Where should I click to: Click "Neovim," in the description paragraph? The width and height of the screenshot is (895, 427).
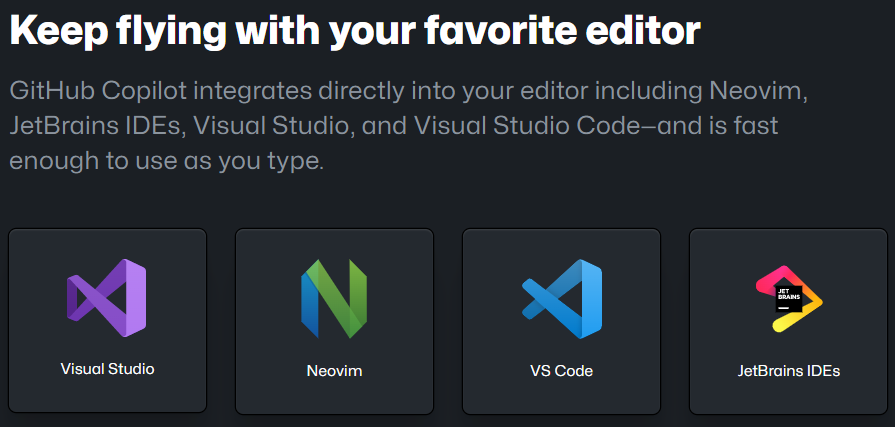point(759,91)
